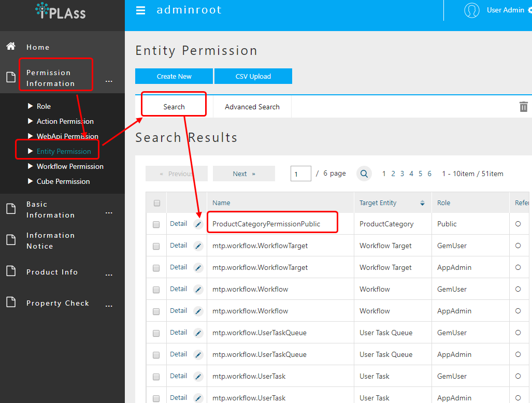The height and width of the screenshot is (403, 532).
Task: Expand Permission Information ellipsis menu
Action: [x=109, y=81]
